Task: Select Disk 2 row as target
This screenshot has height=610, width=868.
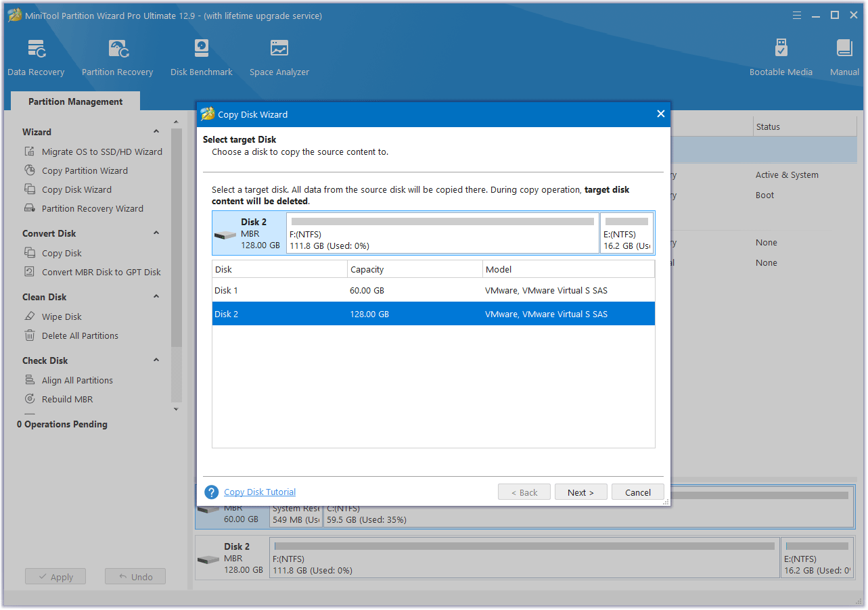Action: (x=433, y=314)
